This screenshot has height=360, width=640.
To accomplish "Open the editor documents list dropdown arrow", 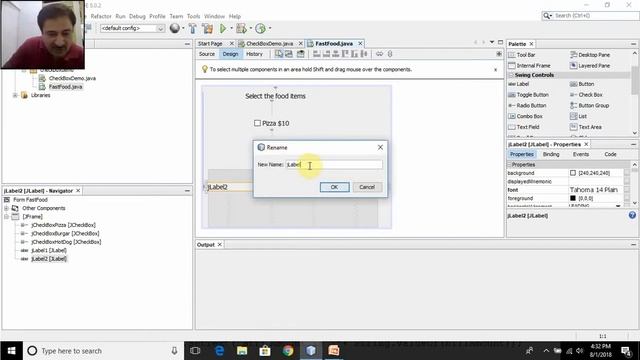I will pos(492,42).
